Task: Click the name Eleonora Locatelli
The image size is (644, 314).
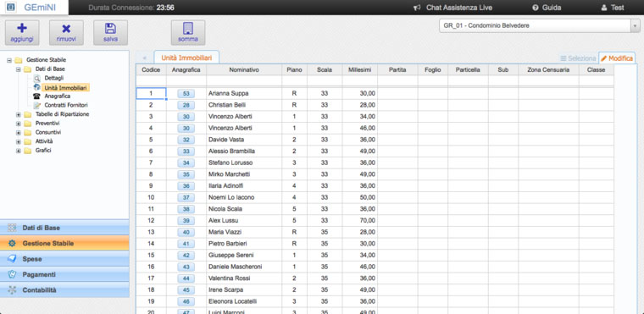Action: click(x=232, y=301)
